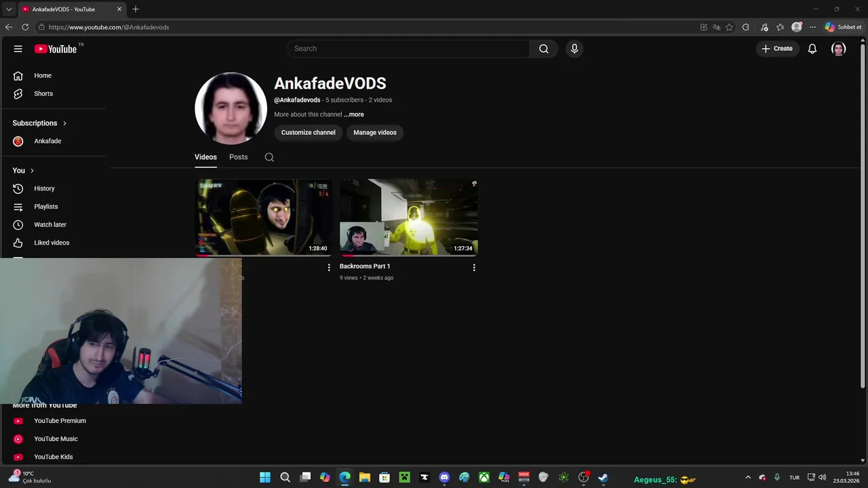Image resolution: width=868 pixels, height=488 pixels.
Task: Open options menu for Backrooms Part 1
Action: (x=474, y=268)
